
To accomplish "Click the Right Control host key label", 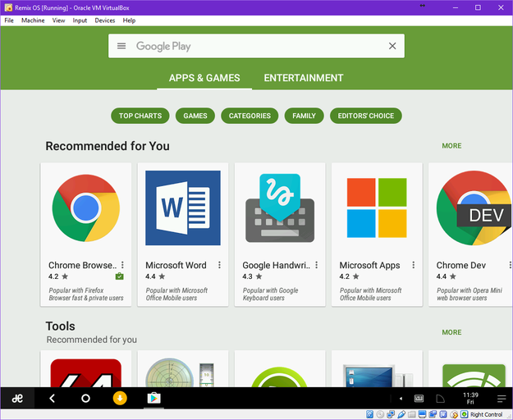I will [486, 414].
